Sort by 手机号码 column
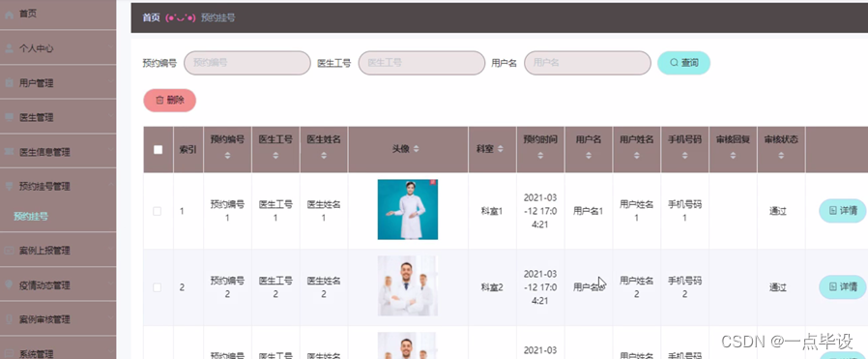This screenshot has width=868, height=359. [684, 157]
